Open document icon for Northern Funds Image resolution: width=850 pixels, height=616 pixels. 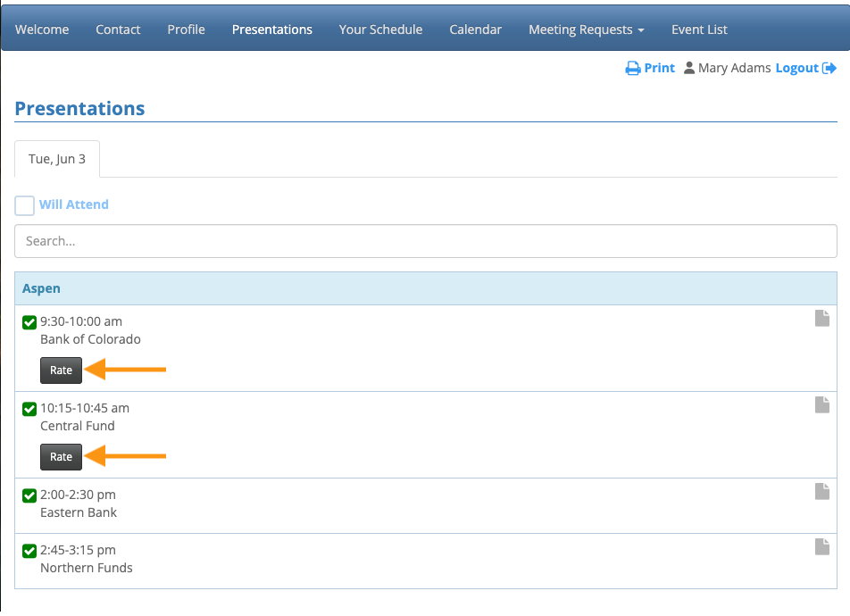[822, 547]
